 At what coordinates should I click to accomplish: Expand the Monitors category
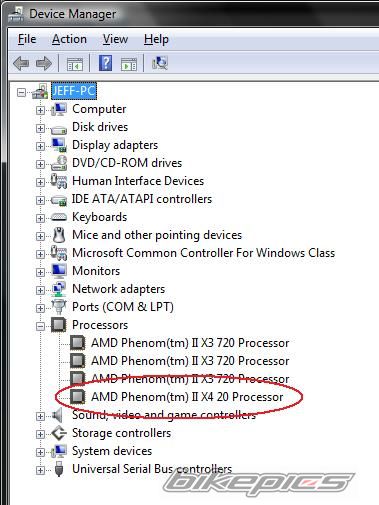(x=40, y=272)
